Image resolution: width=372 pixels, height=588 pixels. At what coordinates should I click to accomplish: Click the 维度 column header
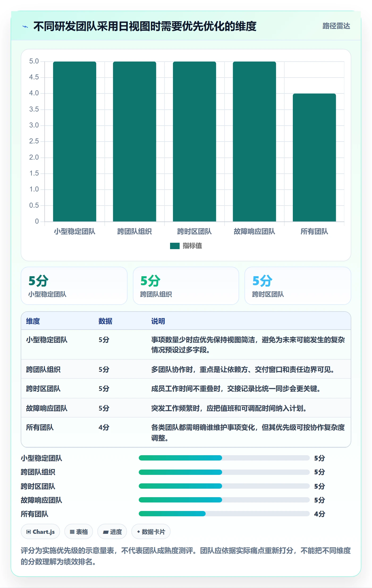click(33, 321)
